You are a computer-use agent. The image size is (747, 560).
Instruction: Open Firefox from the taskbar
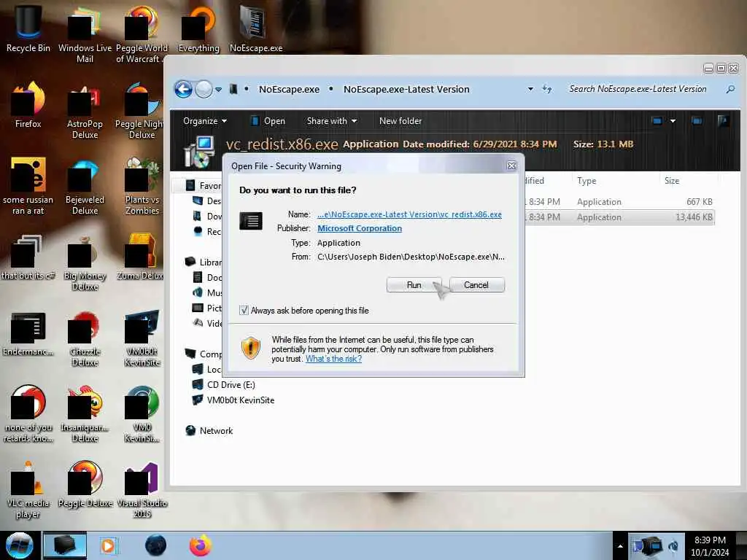200,545
